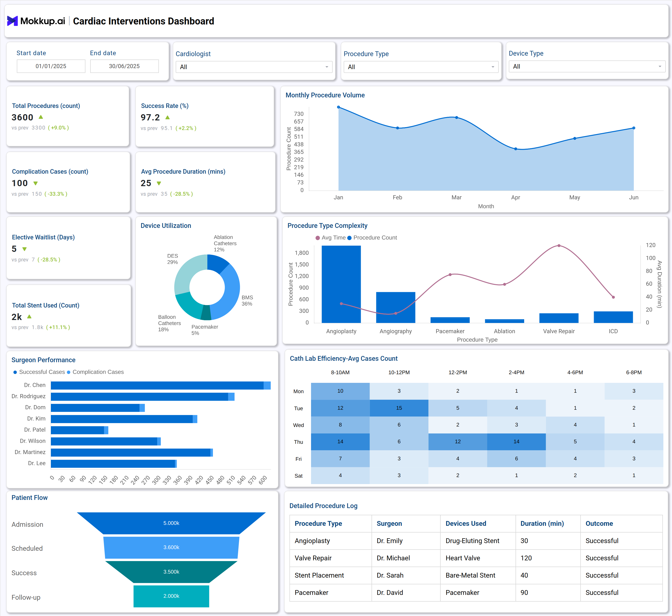
Task: Click the Elective Waitlist down-trend arrow icon
Action: pyautogui.click(x=24, y=249)
